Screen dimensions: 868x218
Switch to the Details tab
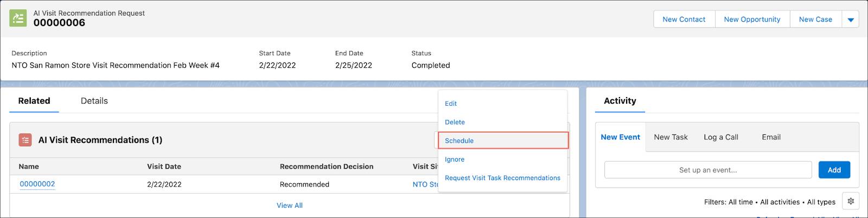click(x=94, y=101)
